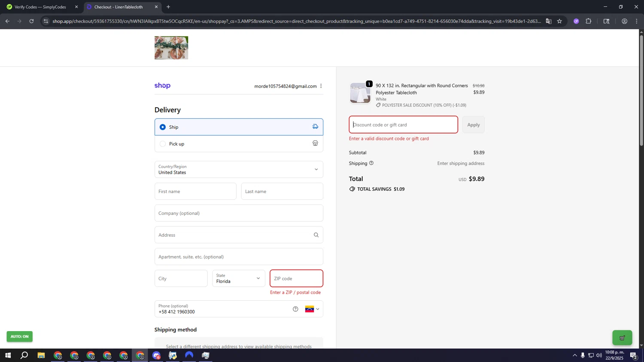Expand the State dropdown showing Florida

point(239,278)
